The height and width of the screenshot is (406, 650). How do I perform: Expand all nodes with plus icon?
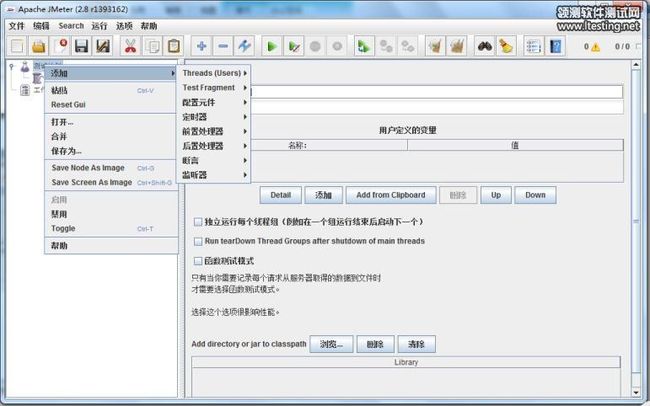[201, 46]
